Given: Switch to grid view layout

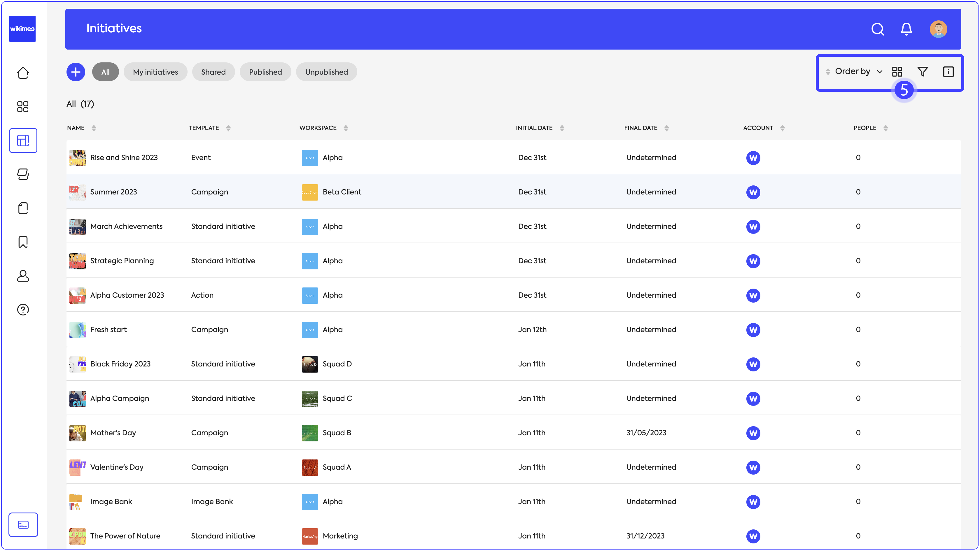Looking at the screenshot, I should (x=897, y=71).
